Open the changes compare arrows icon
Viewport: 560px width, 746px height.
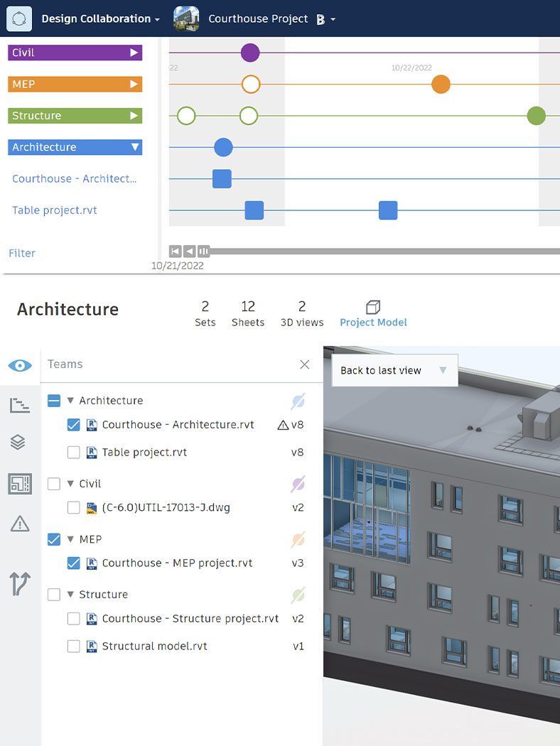pos(20,584)
